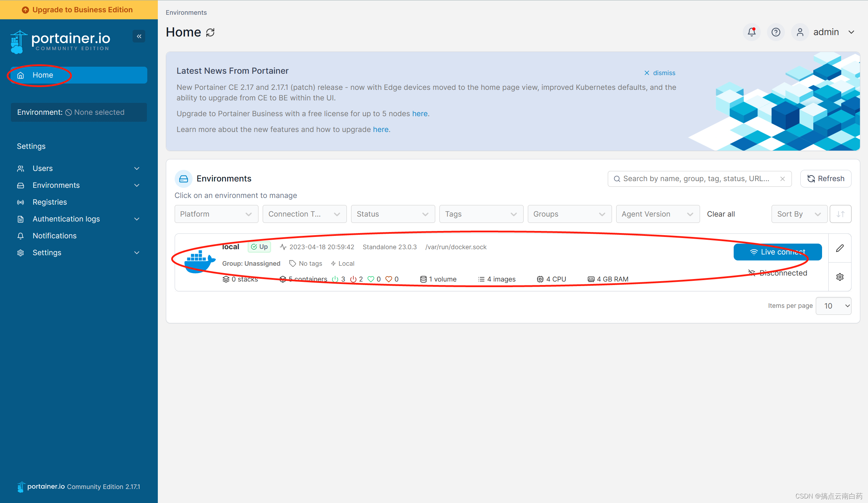Open the Agent Version filter dropdown
Screen dimensions: 868x503
click(658, 214)
